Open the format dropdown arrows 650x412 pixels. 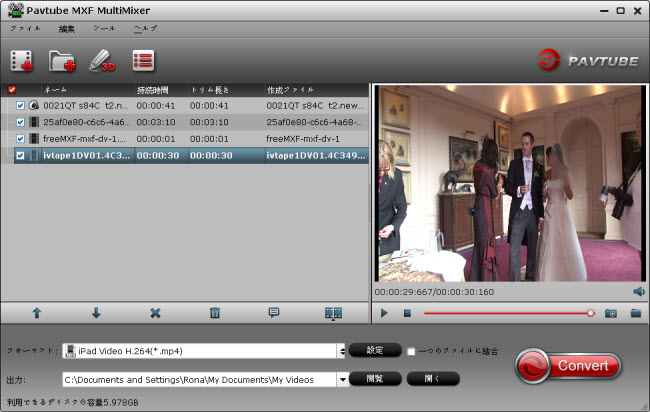coord(342,351)
